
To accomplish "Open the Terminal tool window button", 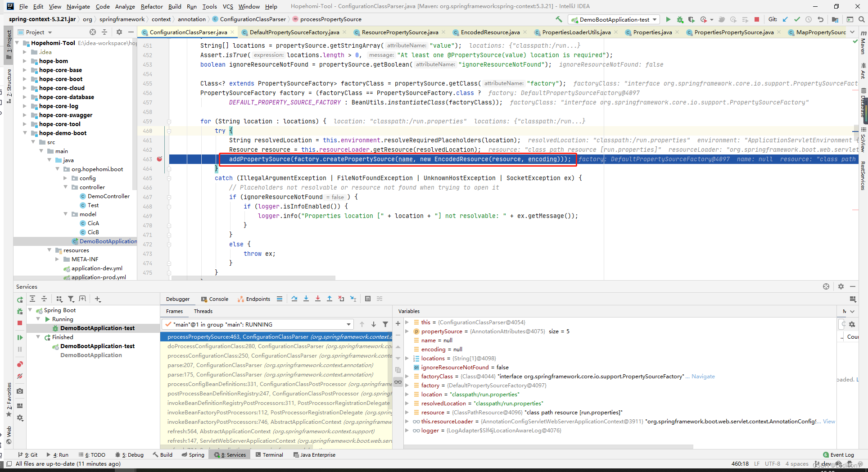I will (x=269, y=455).
